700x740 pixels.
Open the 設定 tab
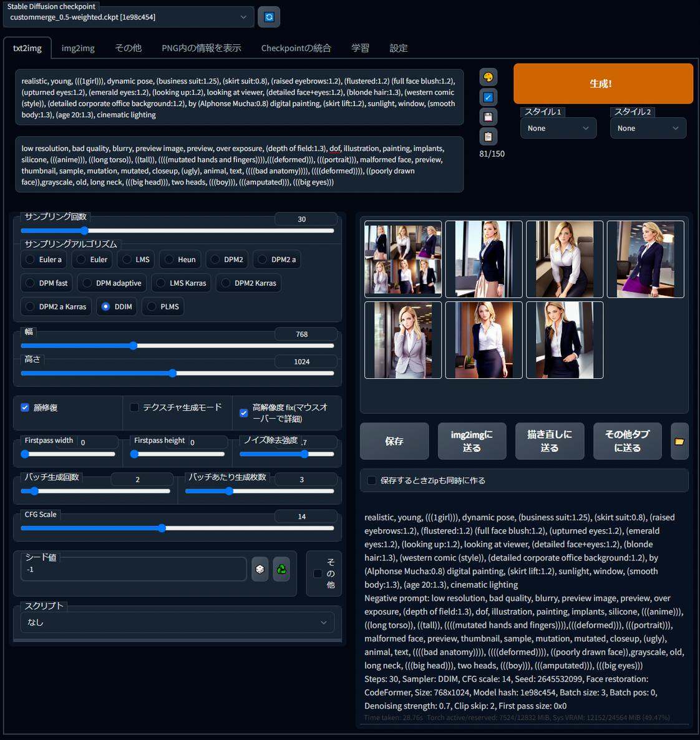coord(399,48)
